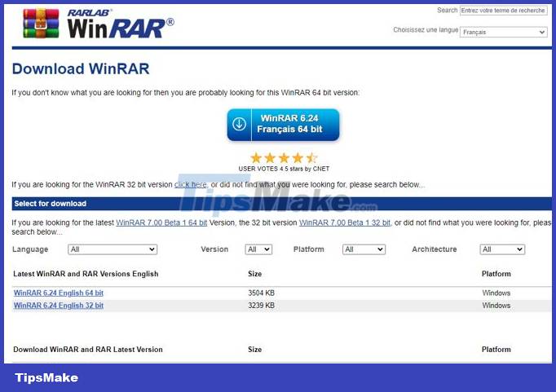Download WinRAR 6.24 English 64 bit
This screenshot has width=556, height=392.
[59, 293]
